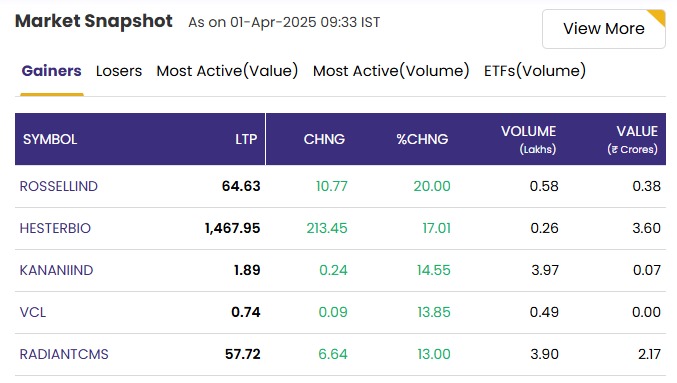The image size is (677, 383).
Task: Open the View More button
Action: [x=603, y=29]
